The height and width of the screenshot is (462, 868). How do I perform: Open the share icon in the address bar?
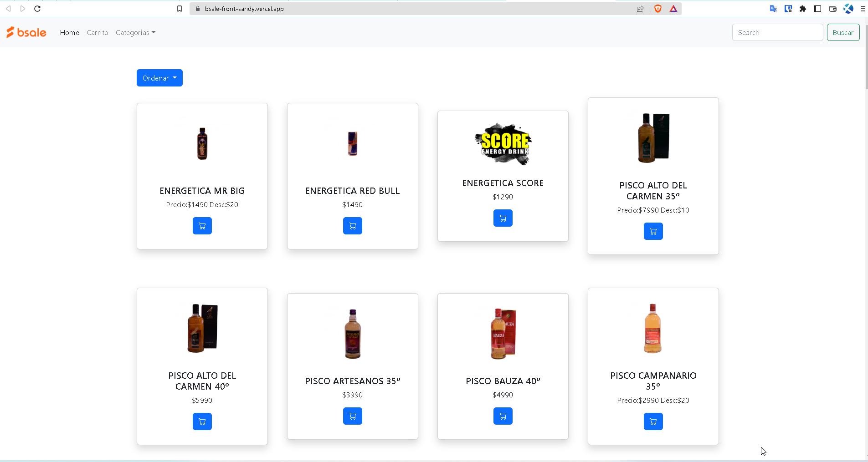coord(640,8)
